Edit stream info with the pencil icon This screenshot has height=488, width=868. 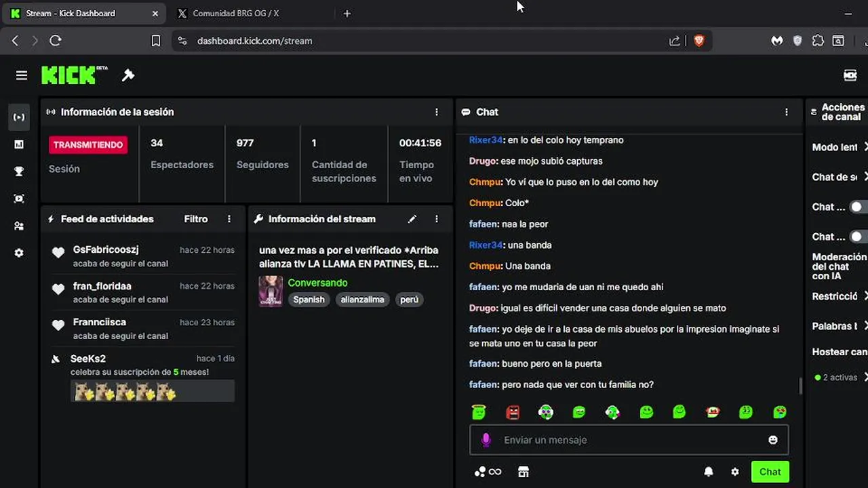(412, 219)
